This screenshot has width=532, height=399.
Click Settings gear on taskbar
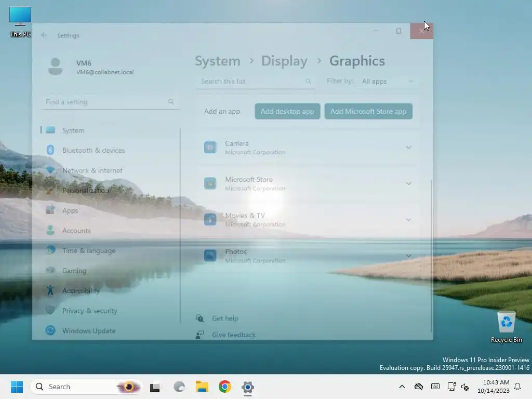pyautogui.click(x=248, y=387)
